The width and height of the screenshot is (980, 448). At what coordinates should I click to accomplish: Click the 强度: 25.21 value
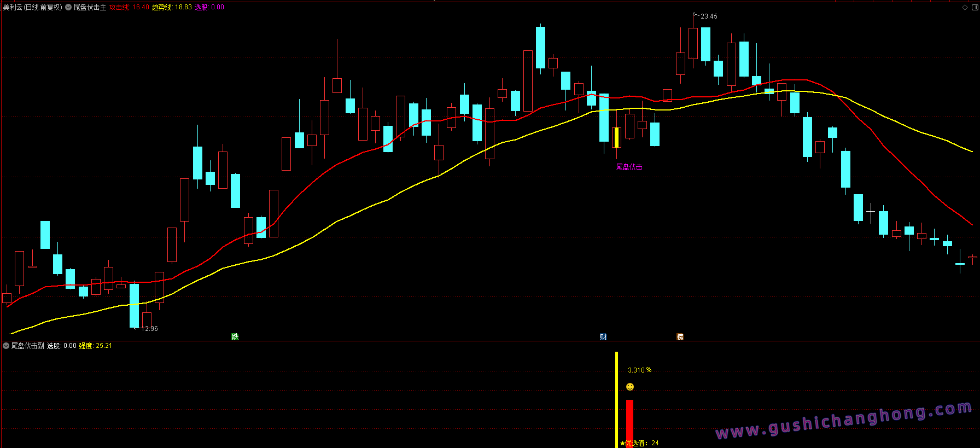point(96,346)
